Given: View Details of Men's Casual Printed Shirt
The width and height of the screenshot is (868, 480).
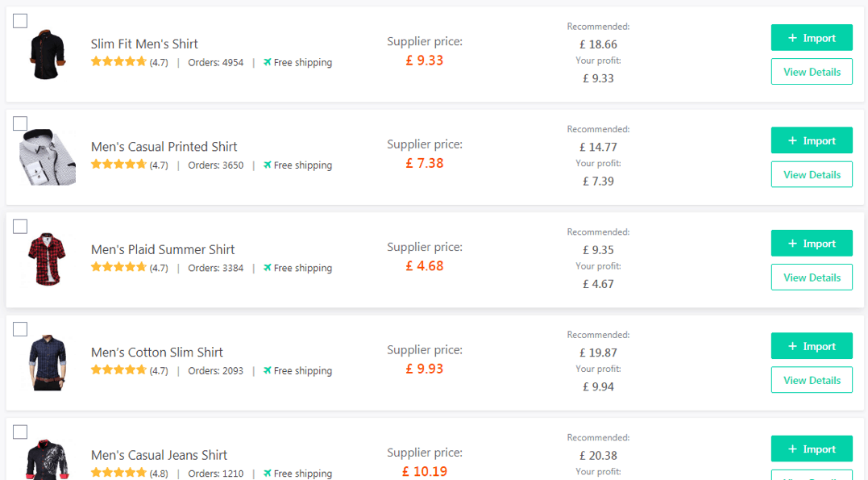Looking at the screenshot, I should tap(812, 174).
